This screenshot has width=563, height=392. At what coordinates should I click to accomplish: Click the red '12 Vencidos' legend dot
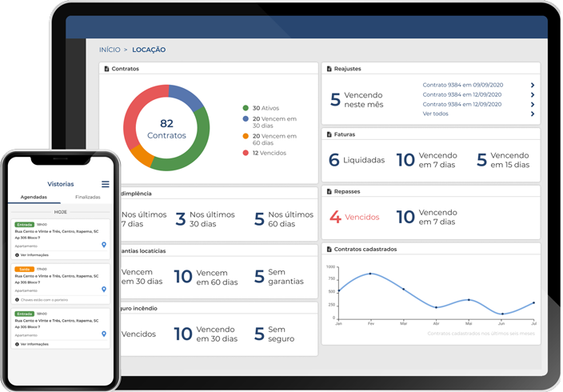coord(246,153)
